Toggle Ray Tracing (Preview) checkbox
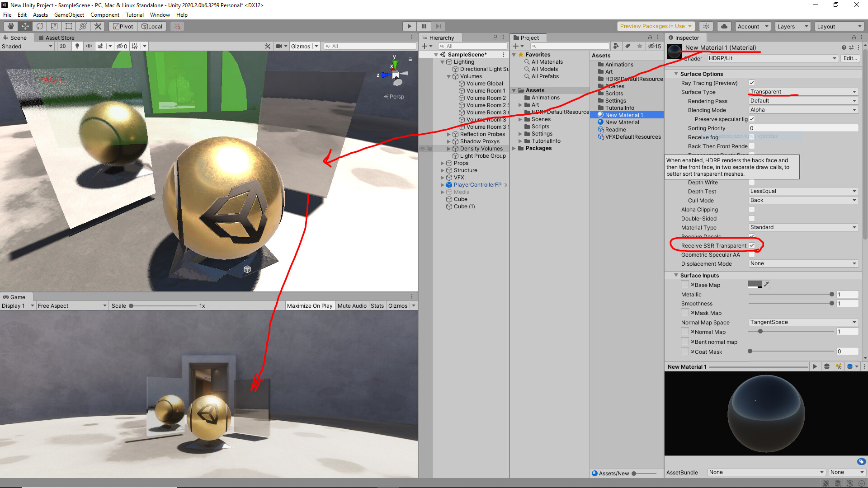Screen dimensions: 868x488 [x=752, y=83]
